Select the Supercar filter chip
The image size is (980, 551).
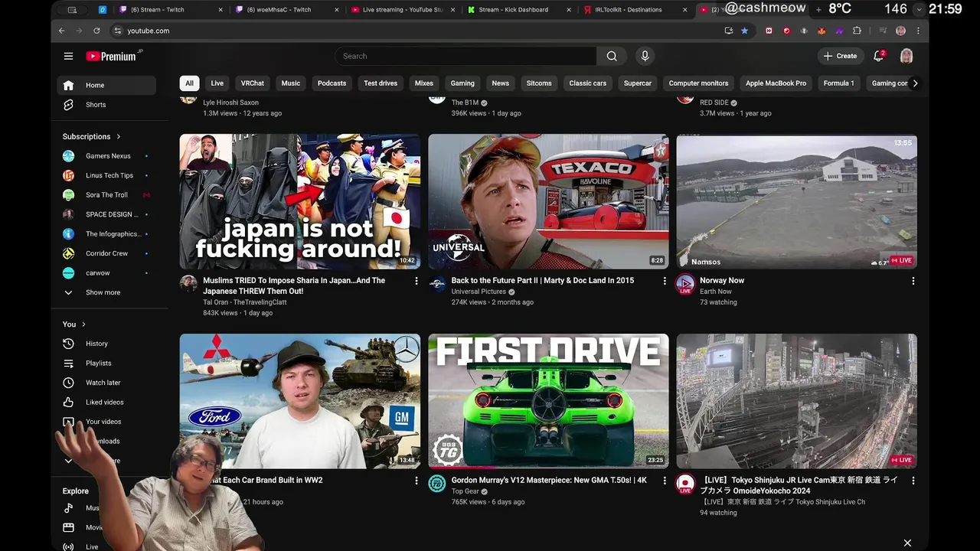638,83
